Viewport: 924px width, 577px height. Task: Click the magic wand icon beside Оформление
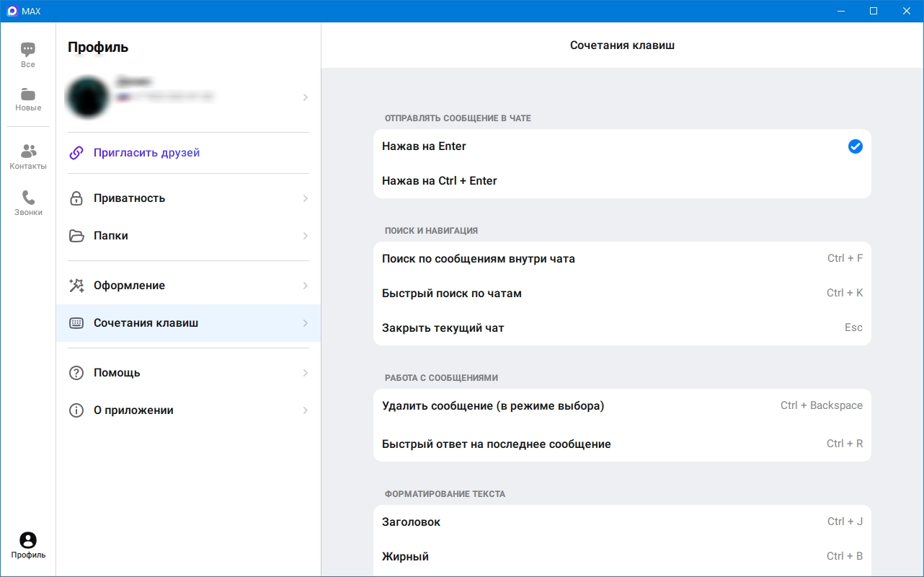(76, 286)
